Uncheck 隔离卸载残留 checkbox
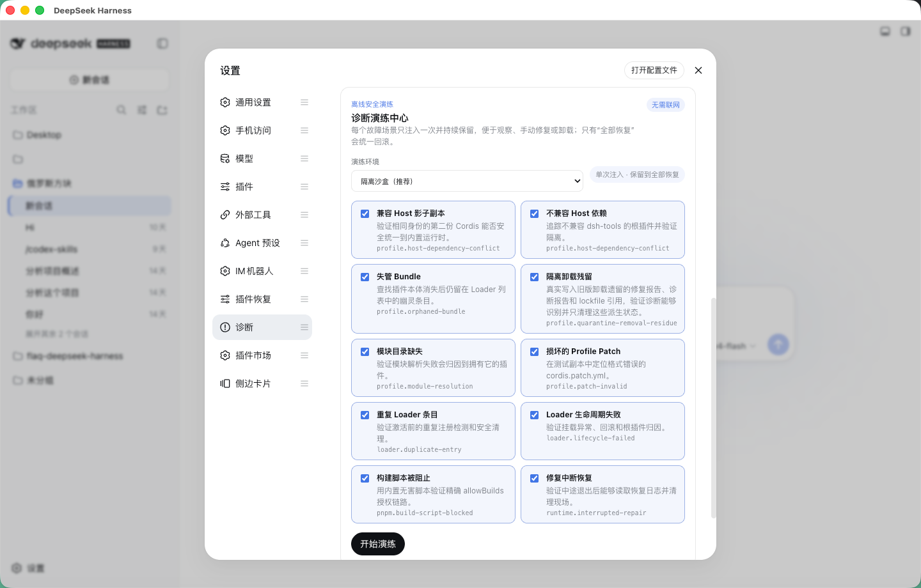Screen dimensions: 921x588 [534, 277]
